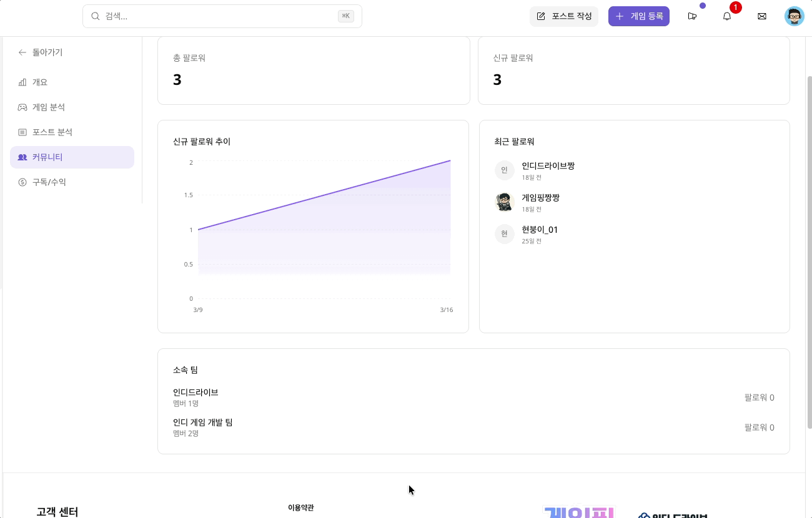812x518 pixels.
Task: Click the 개요 bar chart icon
Action: tap(22, 82)
